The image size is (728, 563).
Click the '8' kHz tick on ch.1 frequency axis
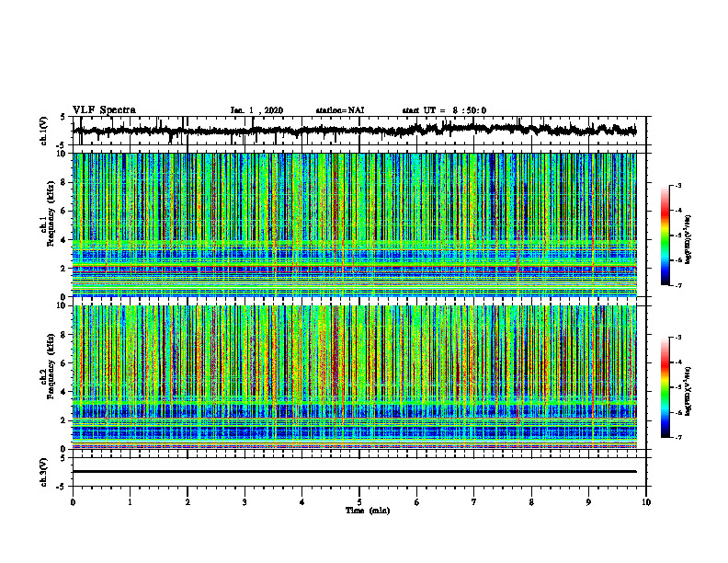click(x=63, y=182)
